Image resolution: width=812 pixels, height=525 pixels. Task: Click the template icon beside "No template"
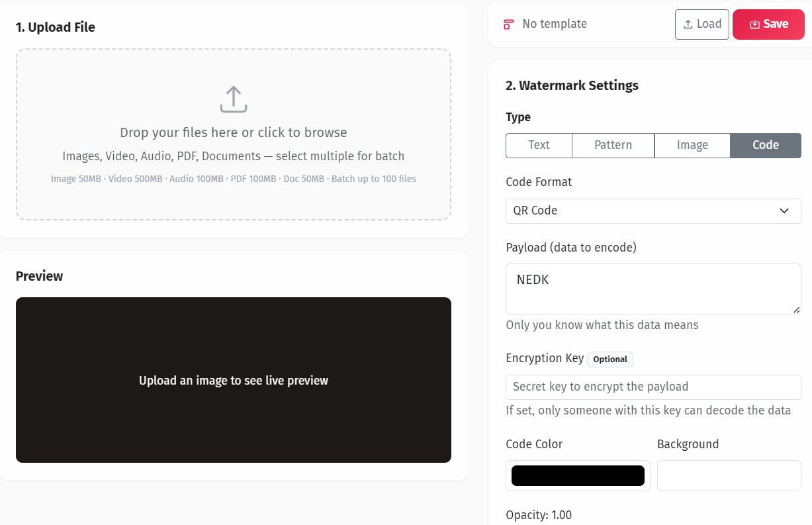point(508,23)
